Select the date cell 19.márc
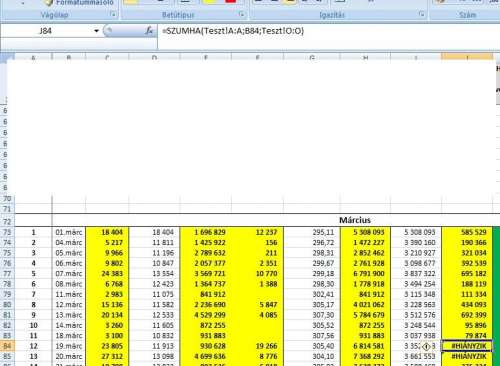Image resolution: width=500 pixels, height=366 pixels. 69,346
